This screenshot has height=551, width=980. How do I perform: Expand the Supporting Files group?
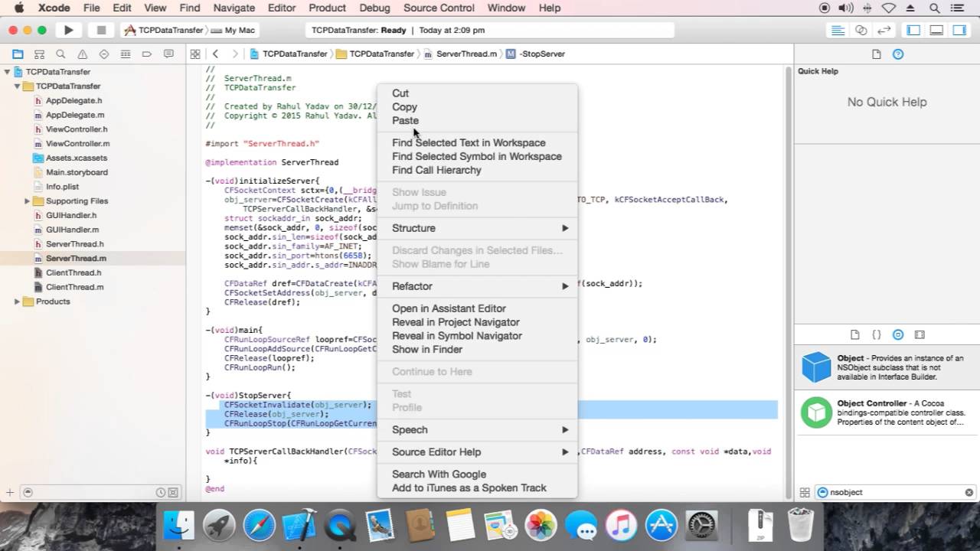point(27,201)
